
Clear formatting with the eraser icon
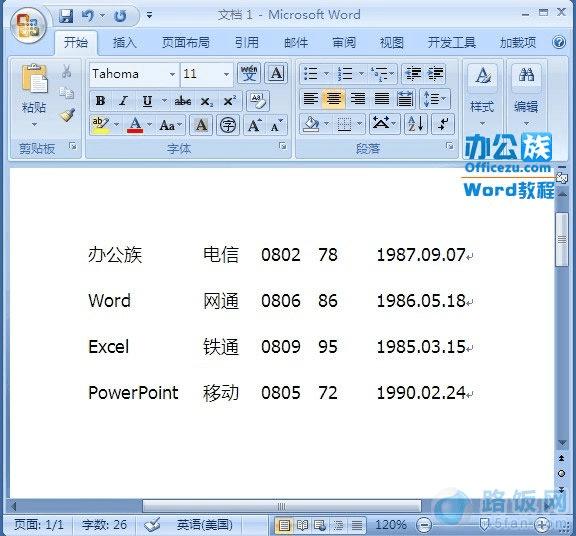tap(258, 101)
